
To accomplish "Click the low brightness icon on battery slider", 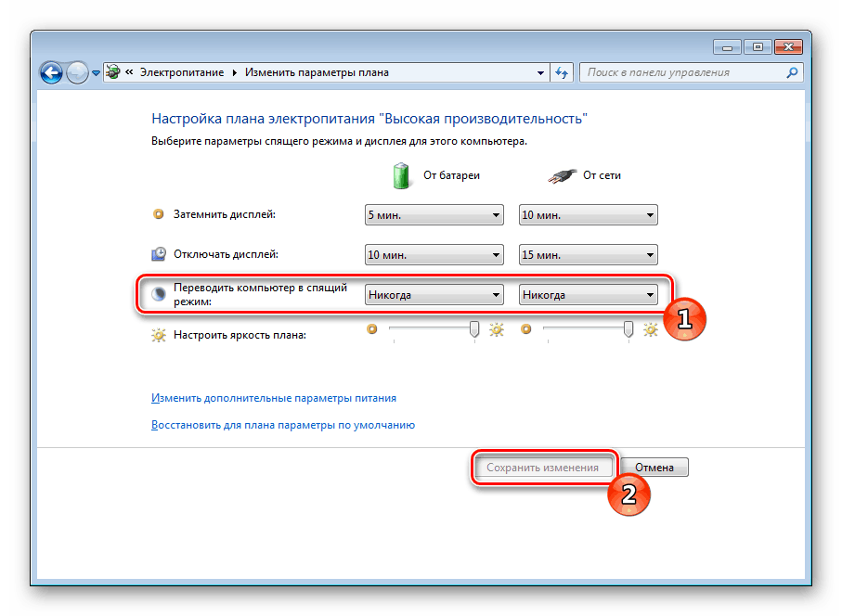I will 371,328.
